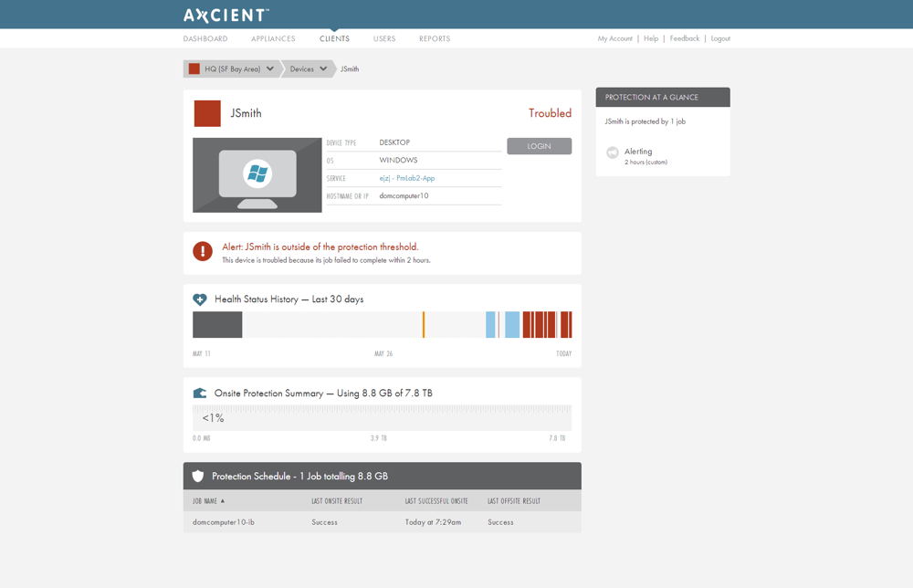
Task: Click the Health Status History heart icon
Action: click(200, 299)
